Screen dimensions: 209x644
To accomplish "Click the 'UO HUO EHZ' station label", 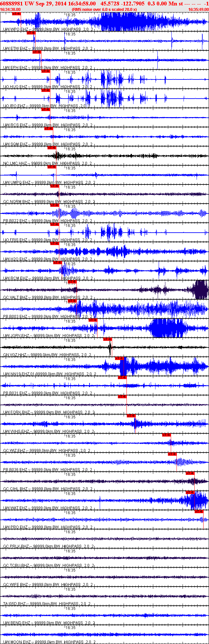I will (15, 87).
